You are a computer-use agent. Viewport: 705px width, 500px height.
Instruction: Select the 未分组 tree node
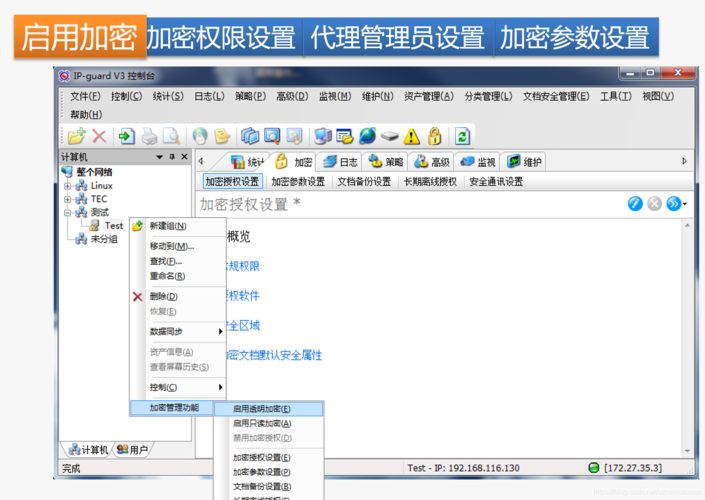point(104,239)
